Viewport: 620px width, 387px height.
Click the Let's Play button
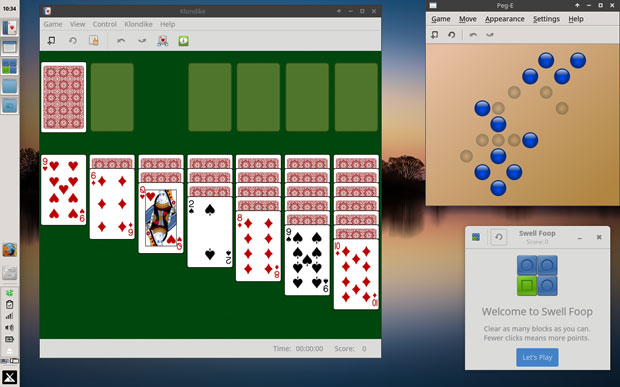click(537, 357)
